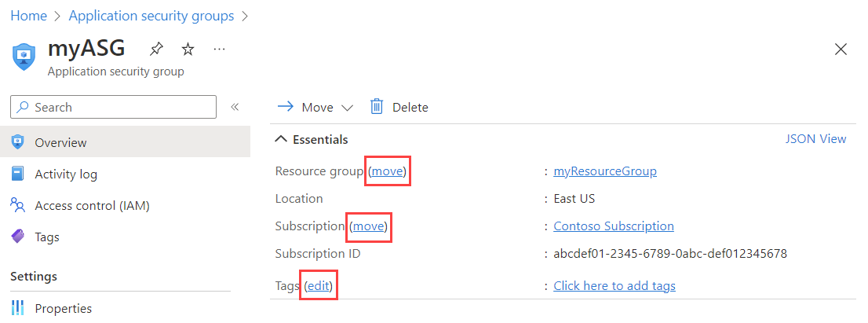Go to Application security groups breadcrumb
868x323 pixels.
pyautogui.click(x=151, y=16)
